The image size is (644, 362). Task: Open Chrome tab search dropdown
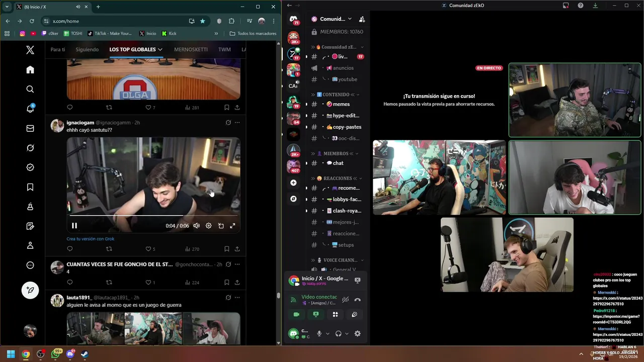pos(7,7)
